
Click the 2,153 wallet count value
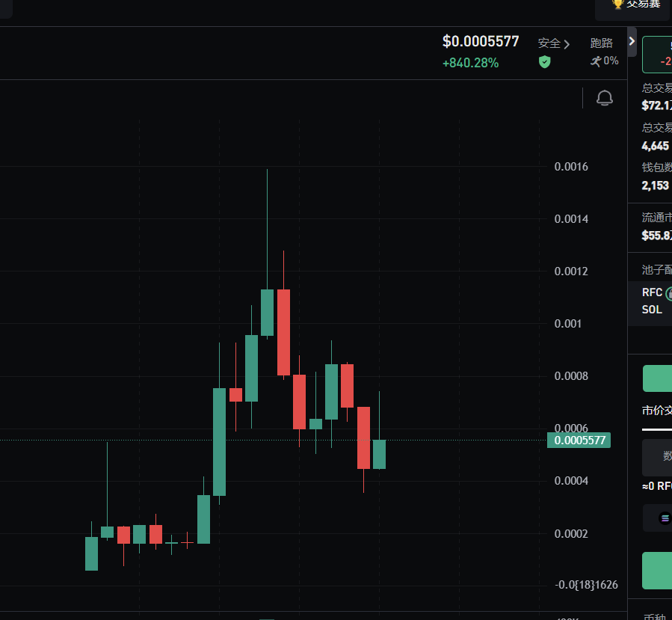[x=655, y=185]
